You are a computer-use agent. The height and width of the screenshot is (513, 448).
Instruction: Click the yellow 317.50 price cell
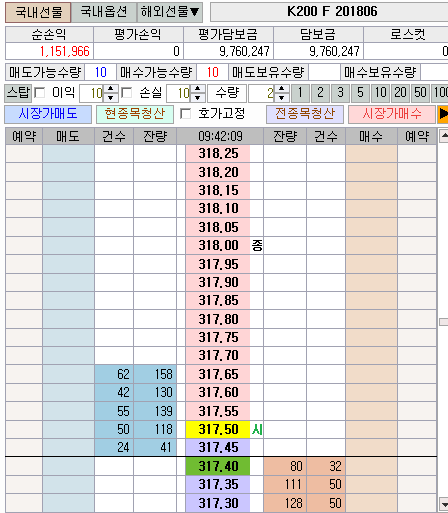218,429
